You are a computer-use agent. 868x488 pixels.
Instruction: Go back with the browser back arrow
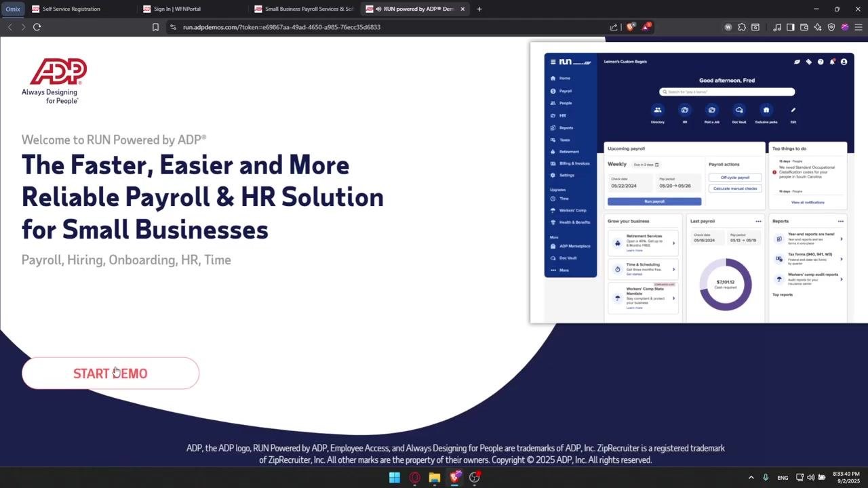point(9,27)
